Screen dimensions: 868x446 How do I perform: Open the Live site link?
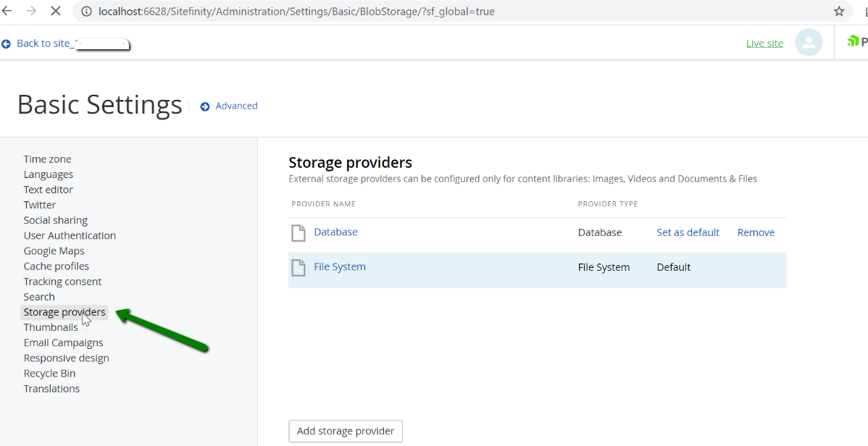point(764,43)
